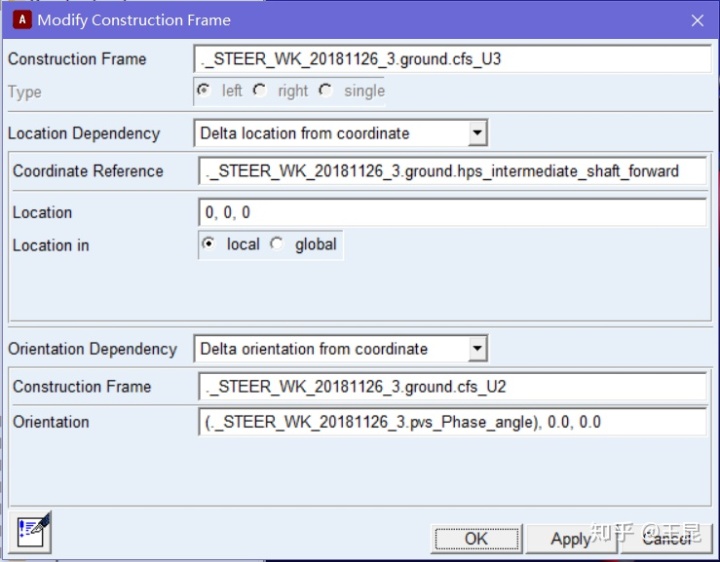Click the Modify Construction Frame title text

pos(134,20)
